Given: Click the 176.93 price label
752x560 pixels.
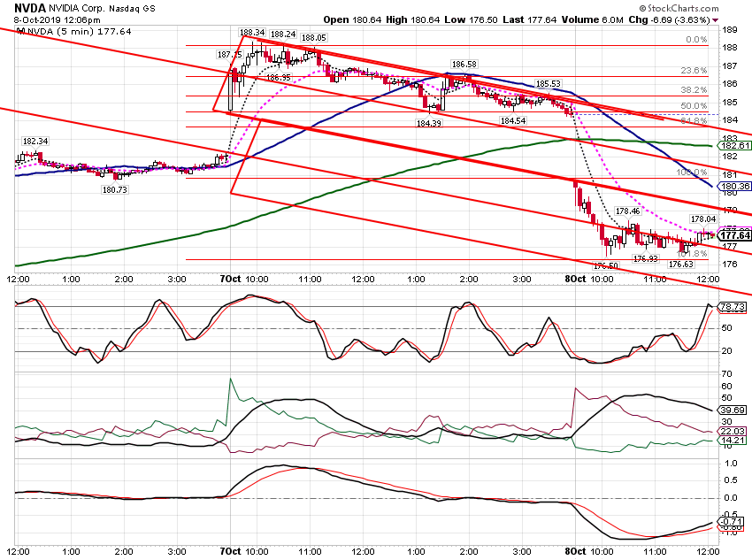Looking at the screenshot, I should click(x=645, y=259).
